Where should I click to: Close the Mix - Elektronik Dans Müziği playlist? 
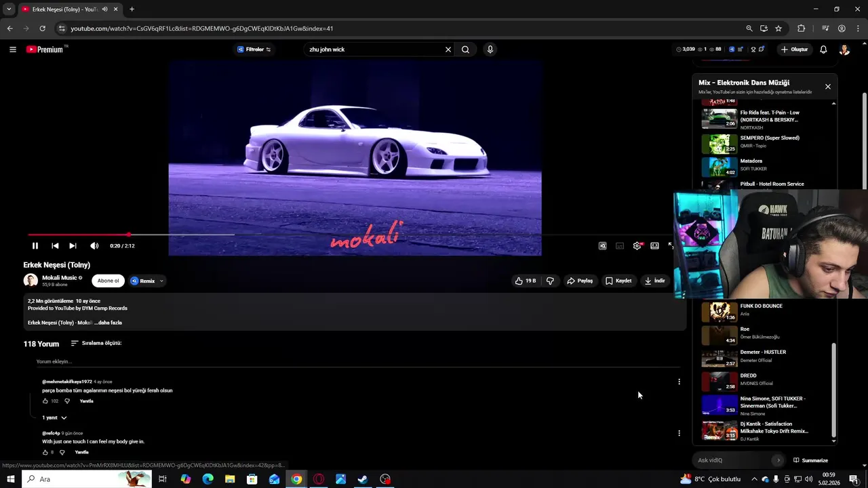tap(827, 87)
